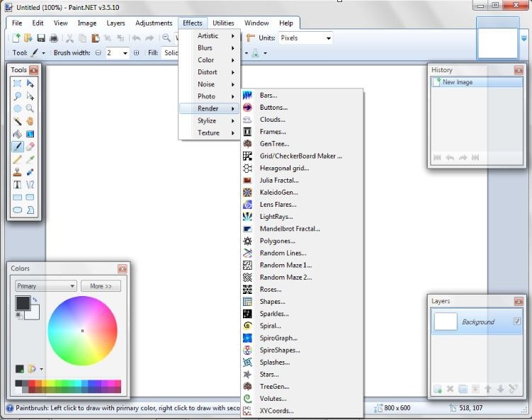
Task: Click the Print toolbar icon
Action: tap(54, 38)
